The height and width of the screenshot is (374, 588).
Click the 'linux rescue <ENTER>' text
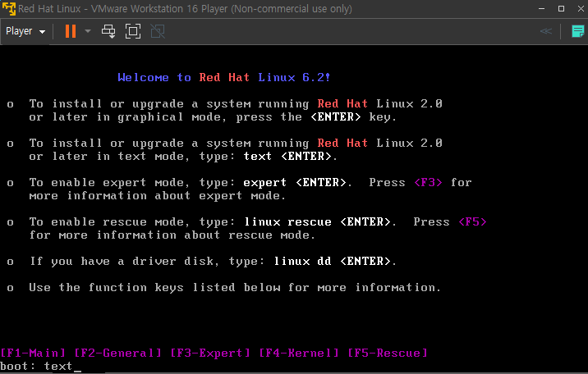click(318, 222)
